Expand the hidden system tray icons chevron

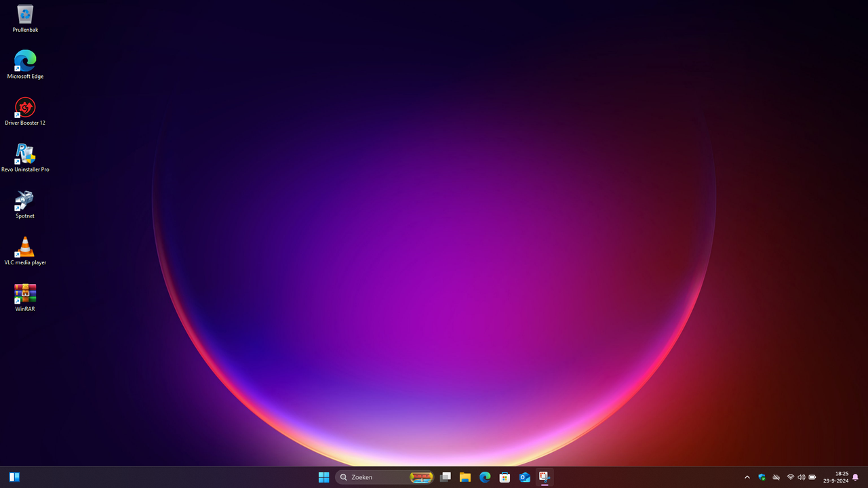pos(747,477)
